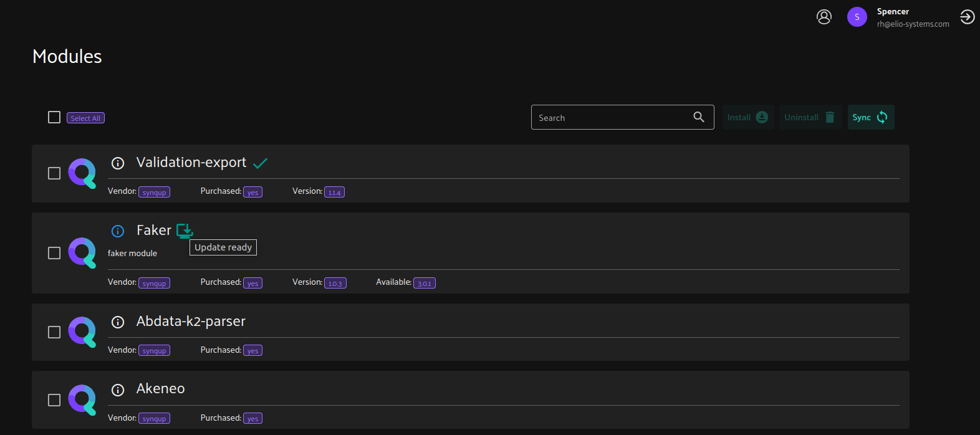Click Faker vendor synqup badge

(154, 283)
